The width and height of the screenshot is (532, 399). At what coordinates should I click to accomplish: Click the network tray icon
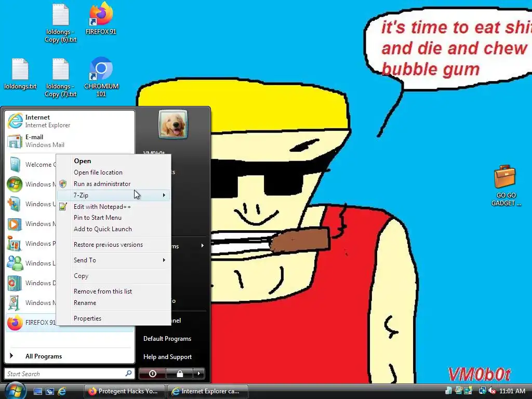(x=482, y=391)
